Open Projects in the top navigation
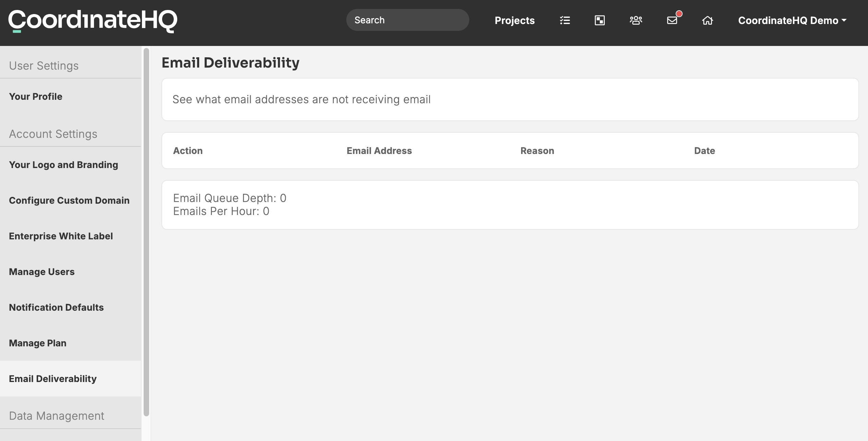The height and width of the screenshot is (441, 868). click(515, 21)
